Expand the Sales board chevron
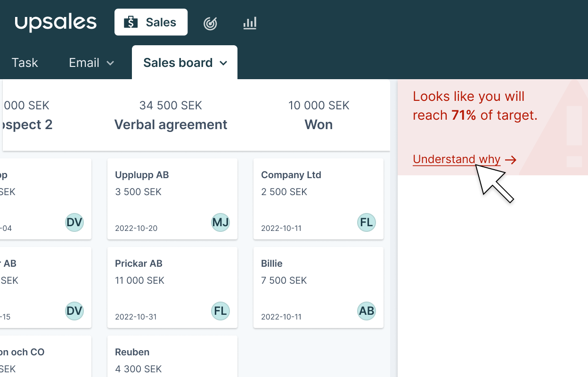 (223, 63)
